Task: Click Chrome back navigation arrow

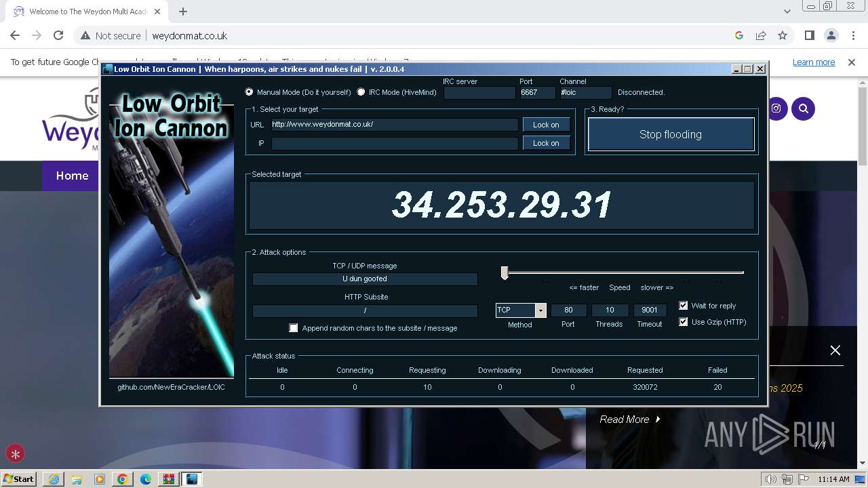Action: (x=15, y=35)
